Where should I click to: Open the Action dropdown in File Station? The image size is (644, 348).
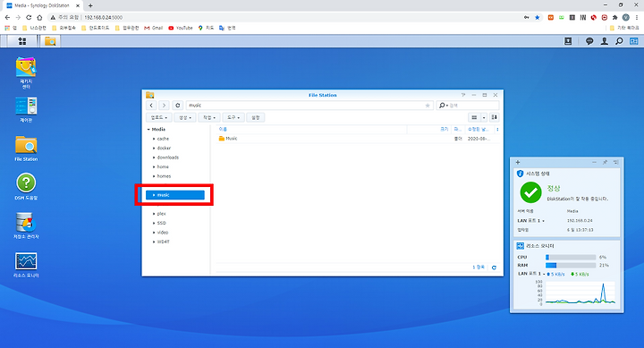[x=209, y=117]
